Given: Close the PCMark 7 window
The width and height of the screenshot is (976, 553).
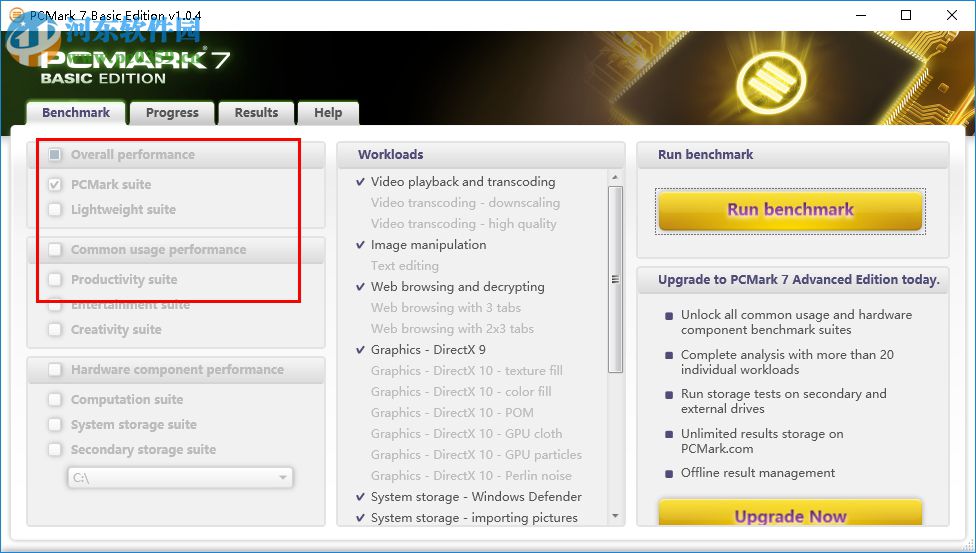Looking at the screenshot, I should (x=952, y=15).
